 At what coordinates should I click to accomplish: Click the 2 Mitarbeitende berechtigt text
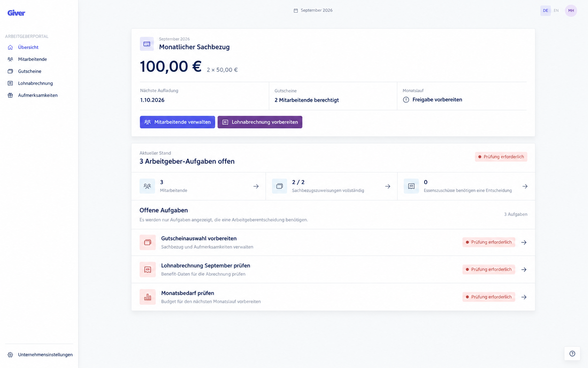click(307, 100)
